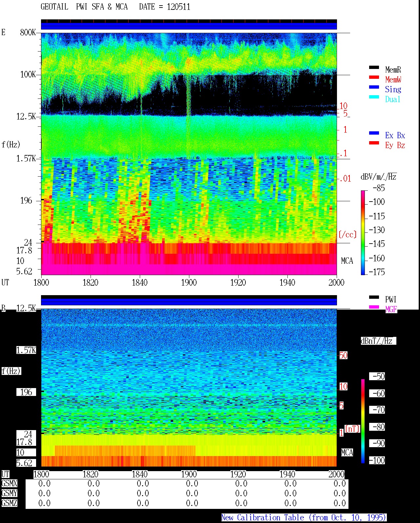Click the cyan Dual legend swatch
The height and width of the screenshot is (523, 420).
point(374,97)
